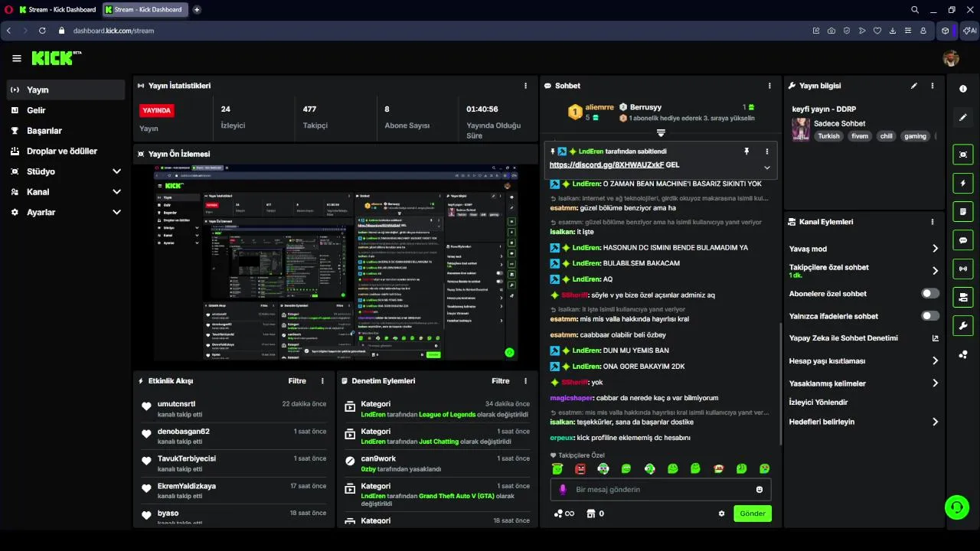Open a new browser tab with the plus button
Viewport: 980px width, 551px height.
pos(197,10)
